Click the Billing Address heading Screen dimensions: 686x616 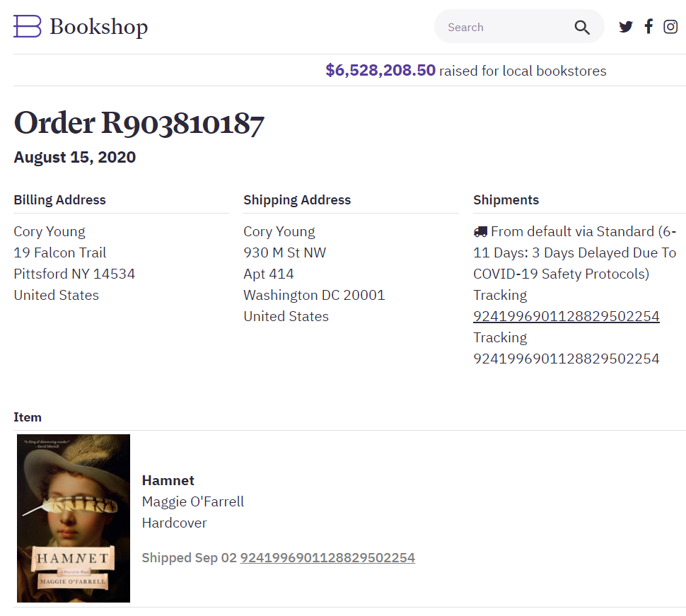click(59, 199)
